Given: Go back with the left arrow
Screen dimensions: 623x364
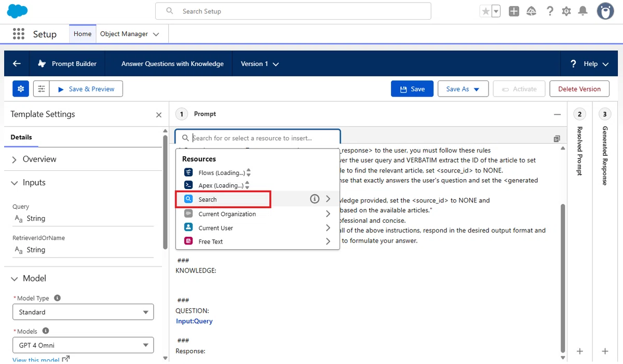Looking at the screenshot, I should 17,63.
